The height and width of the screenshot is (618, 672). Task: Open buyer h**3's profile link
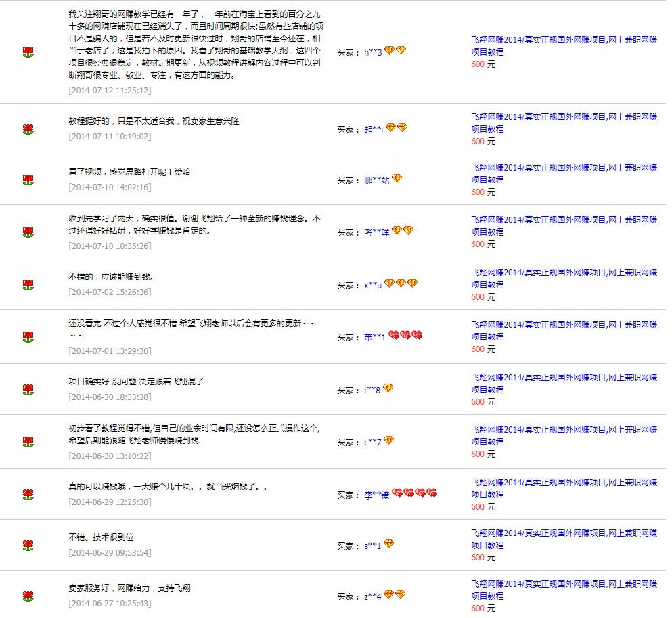[373, 52]
